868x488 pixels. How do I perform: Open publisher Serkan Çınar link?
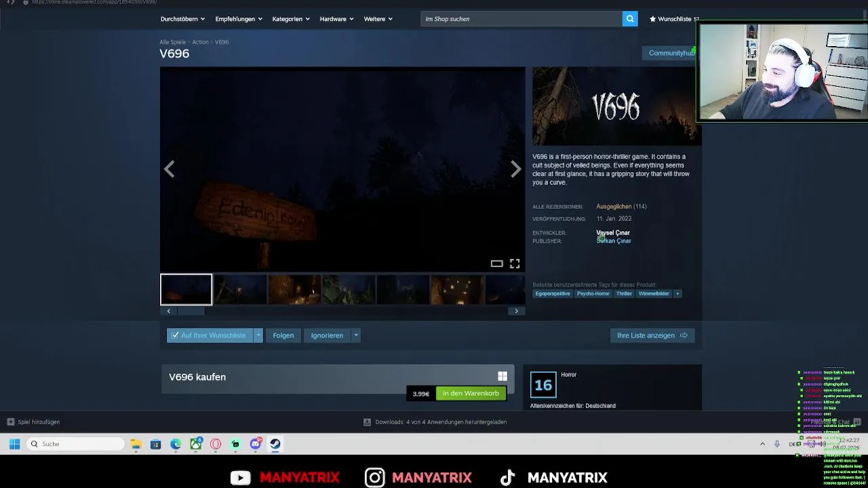tap(614, 241)
